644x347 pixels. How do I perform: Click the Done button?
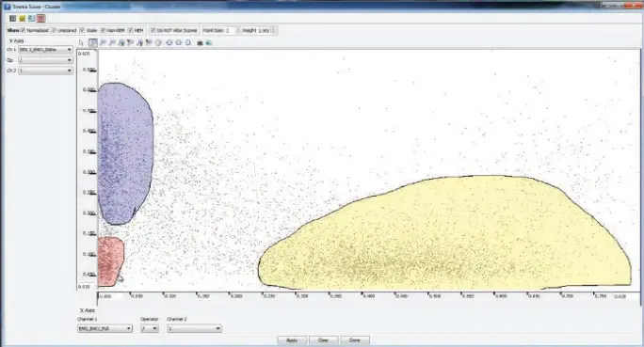pos(355,340)
